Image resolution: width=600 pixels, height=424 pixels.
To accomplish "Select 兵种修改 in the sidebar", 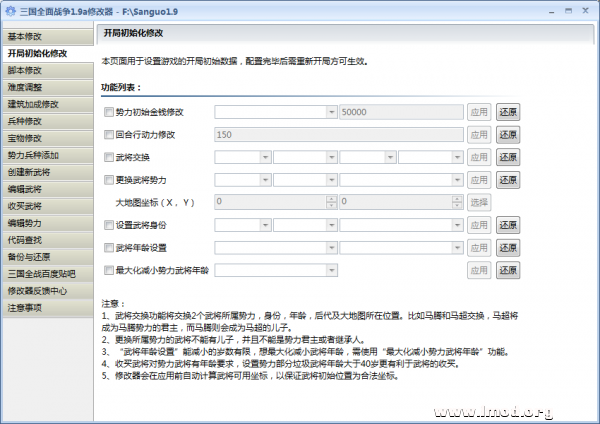I will tap(46, 121).
